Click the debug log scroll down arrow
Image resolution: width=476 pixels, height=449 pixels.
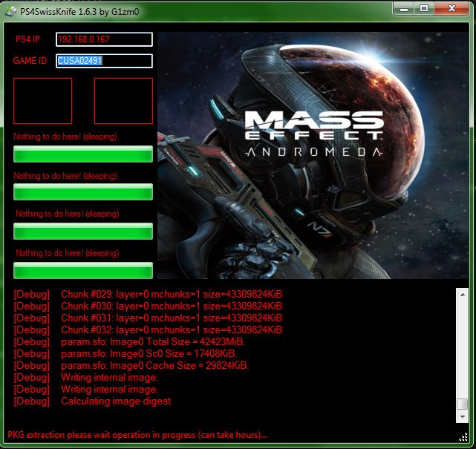click(462, 416)
